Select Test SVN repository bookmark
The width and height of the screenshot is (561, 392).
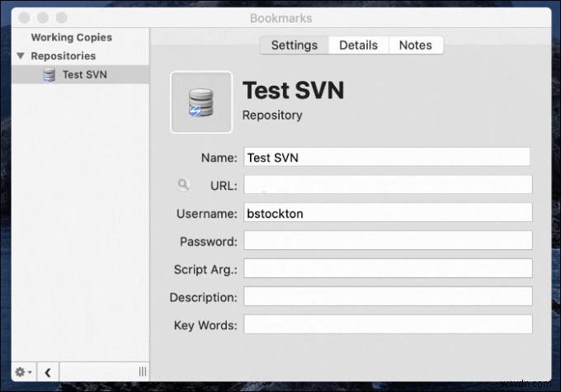click(84, 74)
